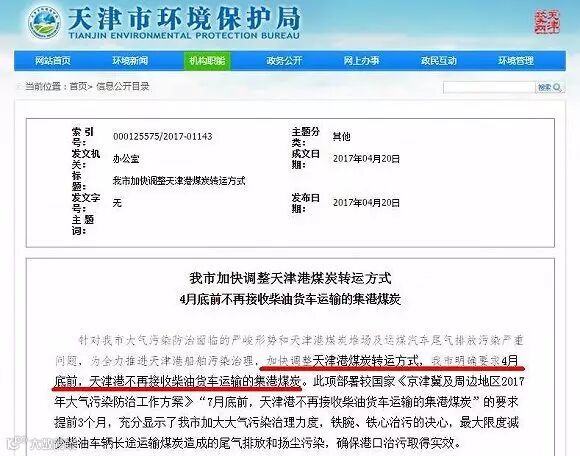Open the 政民互动 navigation item
Viewport: 580px width, 456px height.
pos(439,61)
